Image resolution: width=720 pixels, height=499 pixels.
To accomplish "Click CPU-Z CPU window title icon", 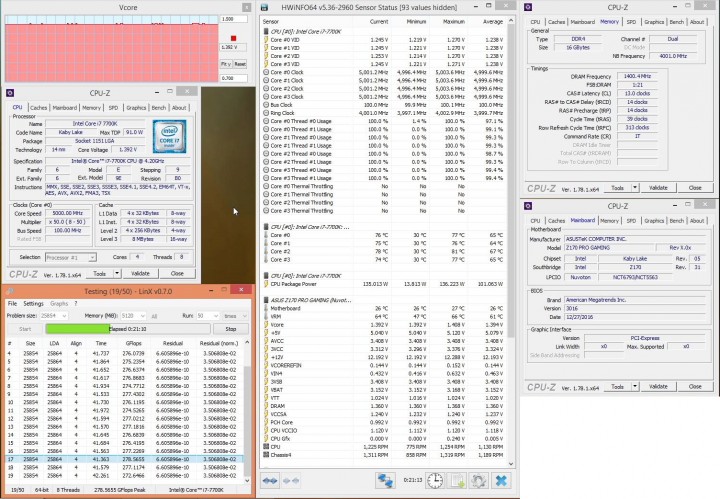I will 10,93.
